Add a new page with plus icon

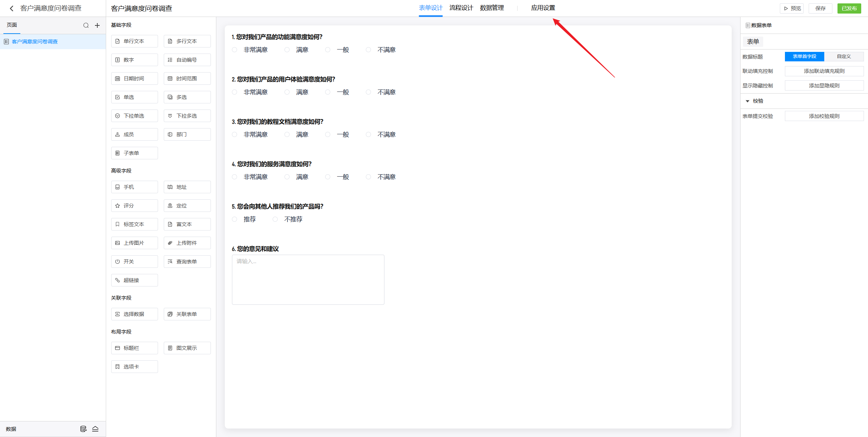97,25
